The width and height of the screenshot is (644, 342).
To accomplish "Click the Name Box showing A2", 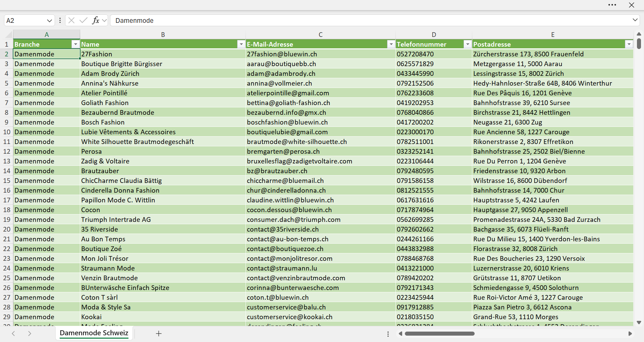I will pyautogui.click(x=25, y=20).
